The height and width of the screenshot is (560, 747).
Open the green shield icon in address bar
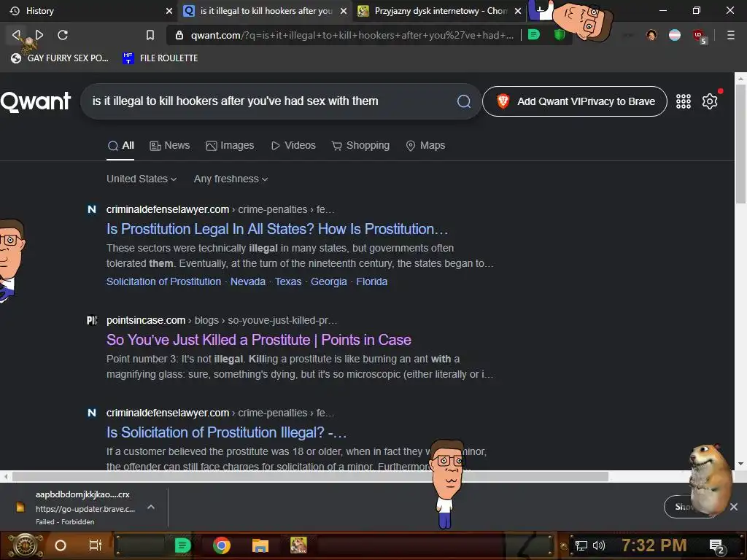560,35
